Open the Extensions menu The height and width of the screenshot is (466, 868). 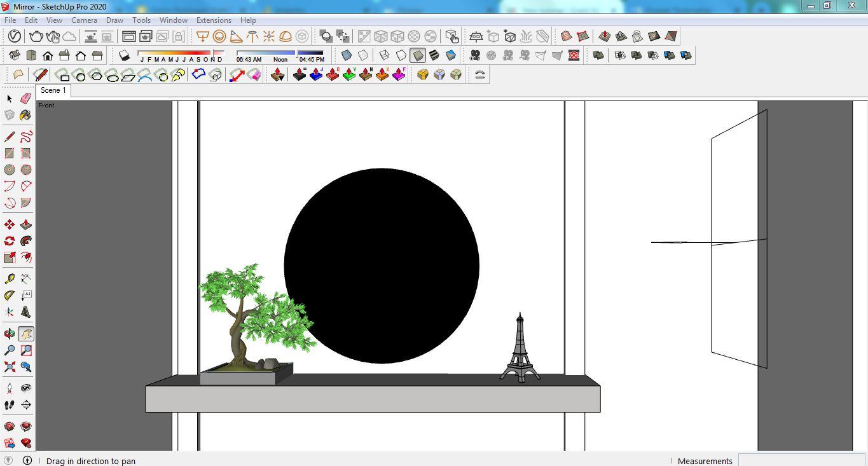tap(214, 20)
